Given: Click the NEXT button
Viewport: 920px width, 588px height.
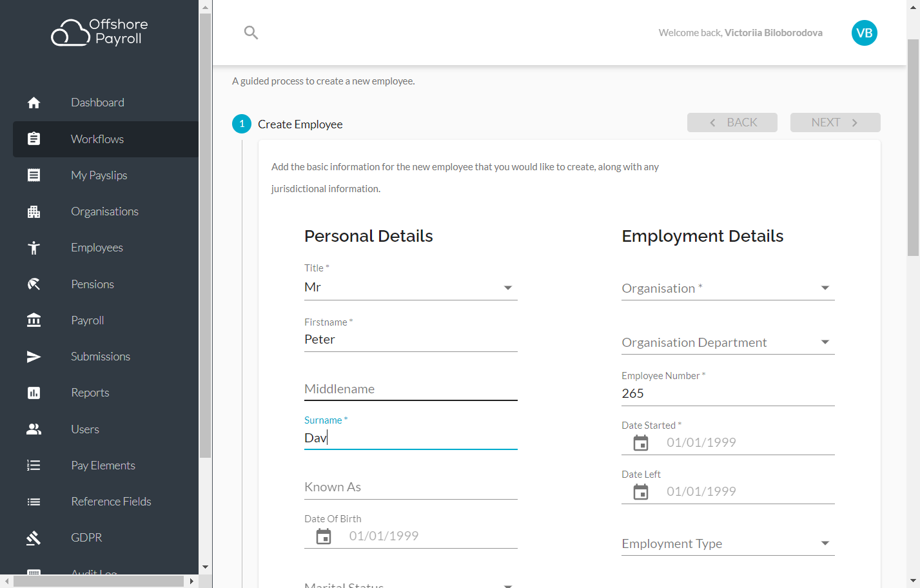Looking at the screenshot, I should point(835,122).
